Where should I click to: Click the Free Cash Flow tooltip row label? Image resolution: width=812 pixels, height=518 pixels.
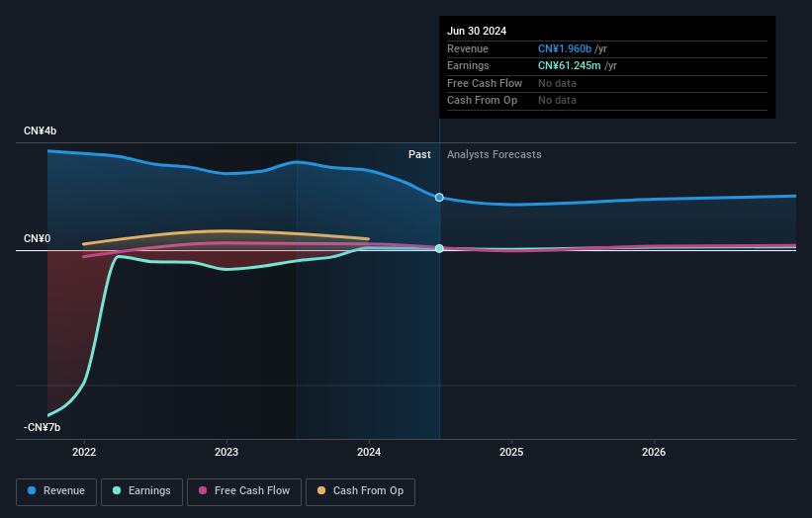485,83
